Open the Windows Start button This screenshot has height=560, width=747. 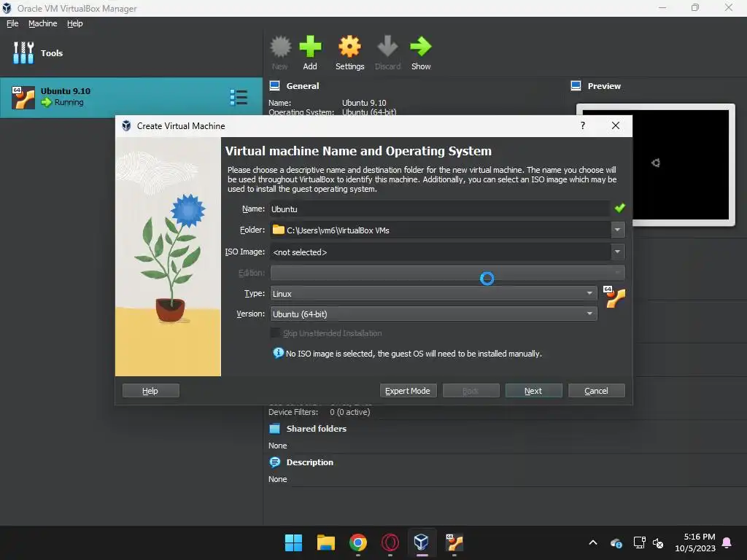pyautogui.click(x=293, y=542)
